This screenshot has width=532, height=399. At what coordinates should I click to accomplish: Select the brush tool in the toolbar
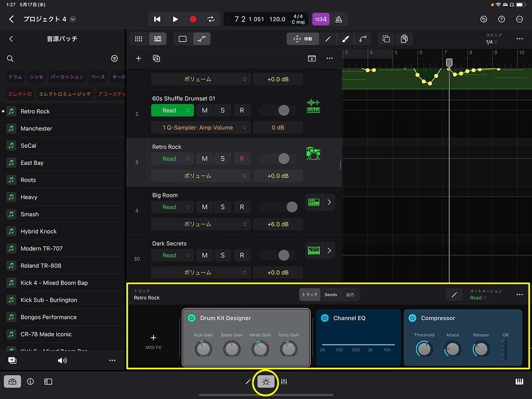[345, 39]
